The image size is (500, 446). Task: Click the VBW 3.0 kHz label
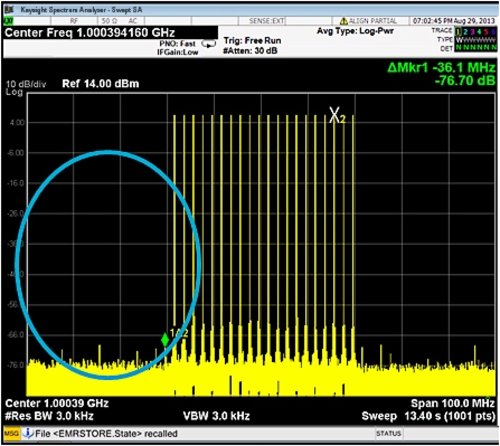(x=216, y=416)
